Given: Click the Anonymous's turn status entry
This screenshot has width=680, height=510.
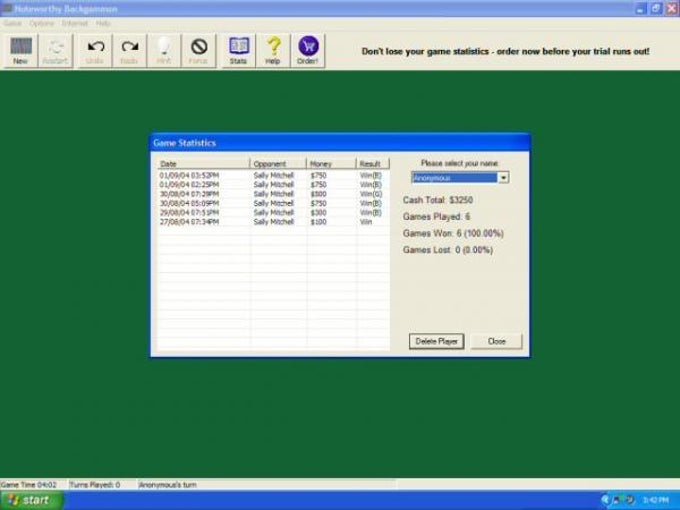Looking at the screenshot, I should coord(167,484).
